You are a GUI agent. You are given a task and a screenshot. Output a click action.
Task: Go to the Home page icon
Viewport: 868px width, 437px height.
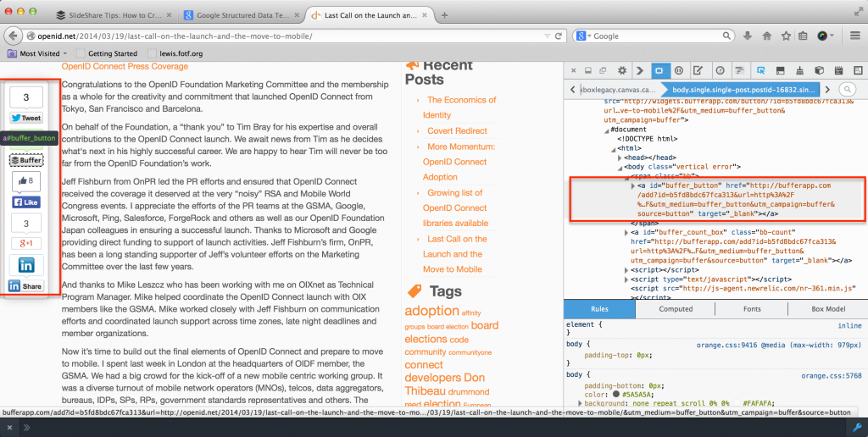click(766, 36)
